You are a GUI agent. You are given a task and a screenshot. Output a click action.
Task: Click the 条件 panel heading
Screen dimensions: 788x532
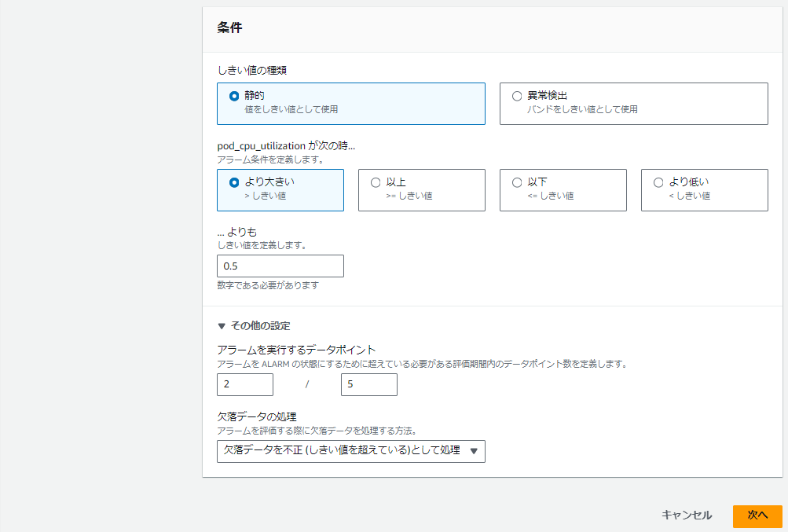[x=229, y=28]
